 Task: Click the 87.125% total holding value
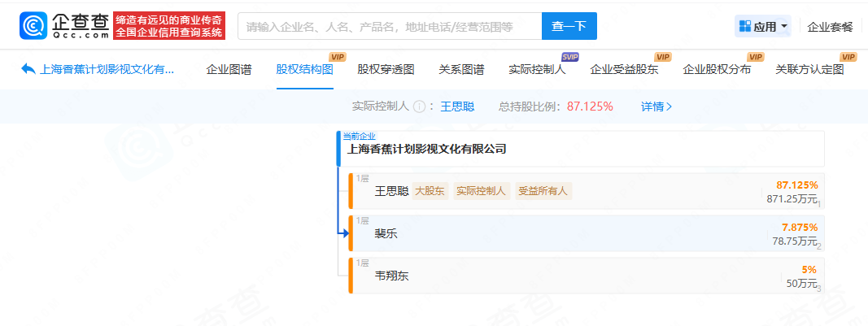[x=590, y=106]
